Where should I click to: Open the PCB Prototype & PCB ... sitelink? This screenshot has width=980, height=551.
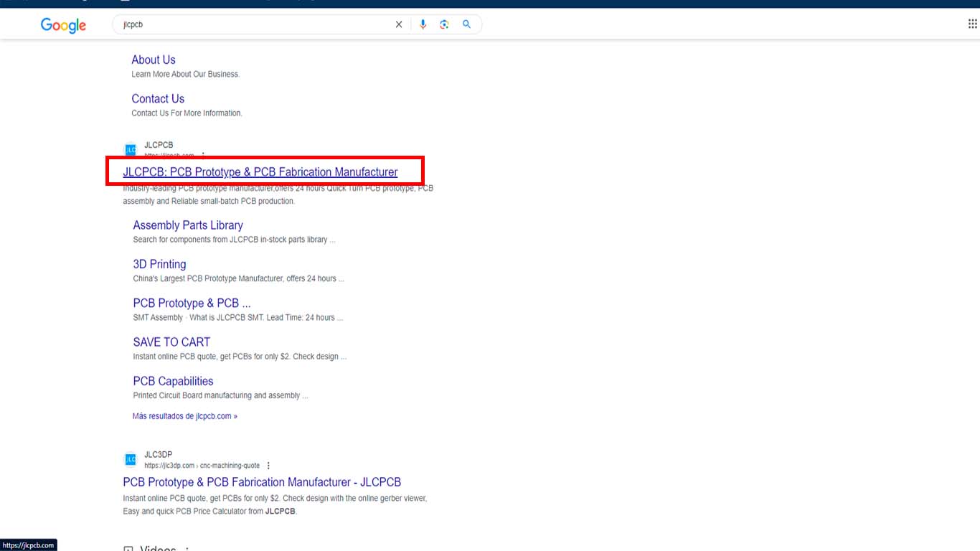pos(192,303)
